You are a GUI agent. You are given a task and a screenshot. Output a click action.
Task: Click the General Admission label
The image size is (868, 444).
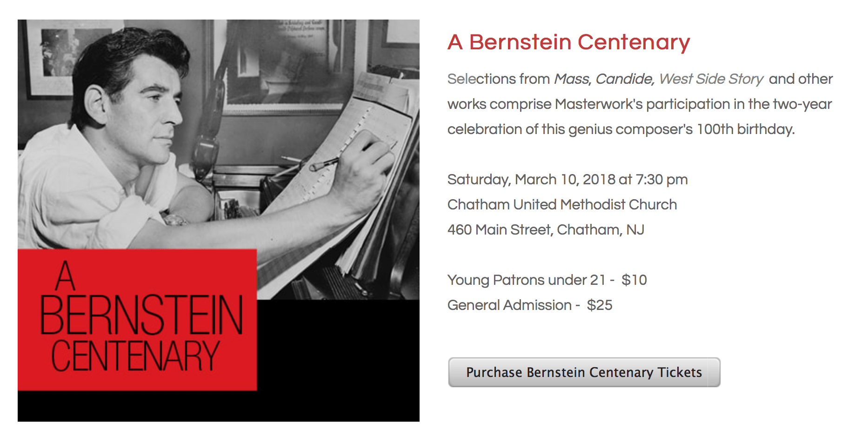[509, 305]
